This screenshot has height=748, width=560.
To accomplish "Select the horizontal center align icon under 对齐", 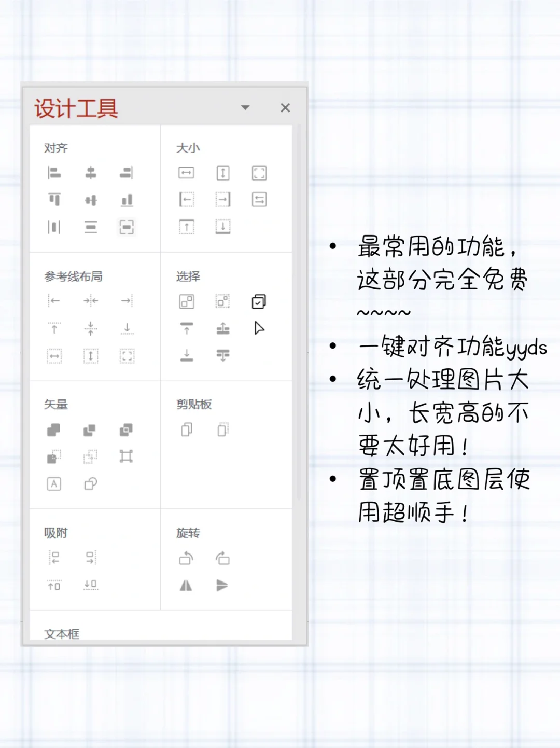I will click(91, 174).
